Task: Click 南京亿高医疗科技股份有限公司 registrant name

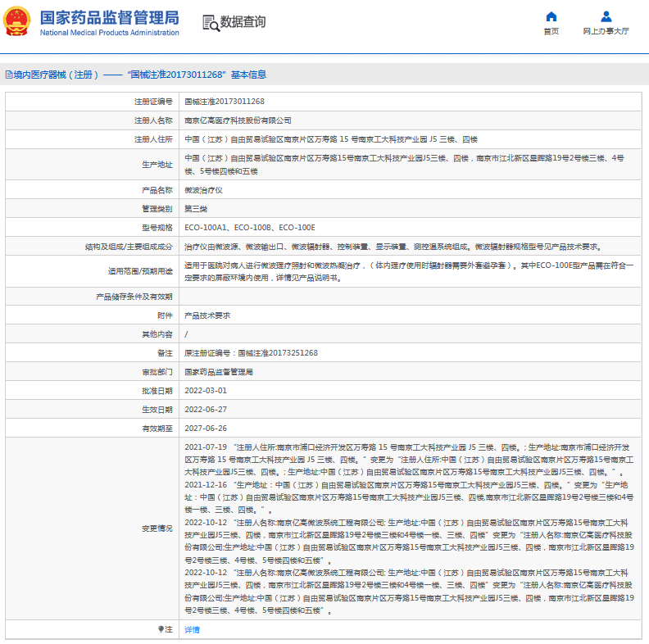Action: coord(238,120)
